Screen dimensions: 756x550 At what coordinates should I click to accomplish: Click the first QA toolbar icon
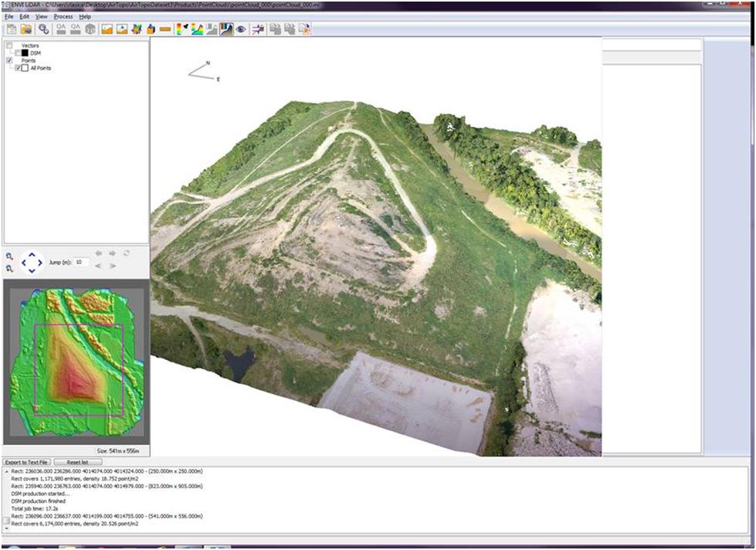60,29
